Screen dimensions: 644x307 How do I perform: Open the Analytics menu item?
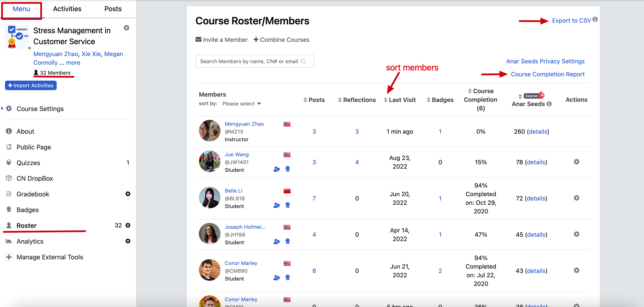tap(30, 241)
